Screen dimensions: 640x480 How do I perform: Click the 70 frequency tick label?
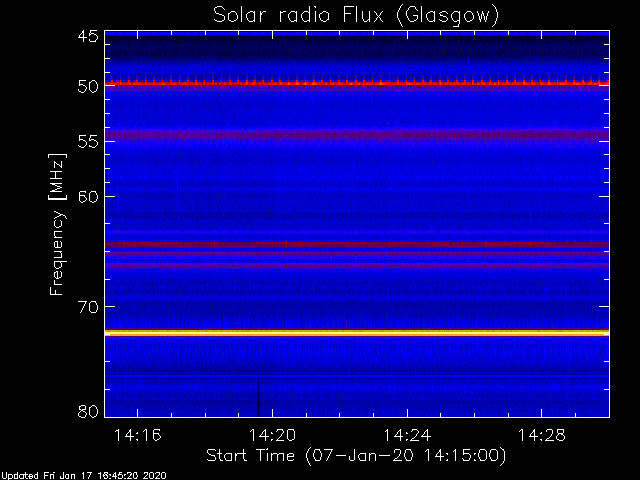(88, 307)
